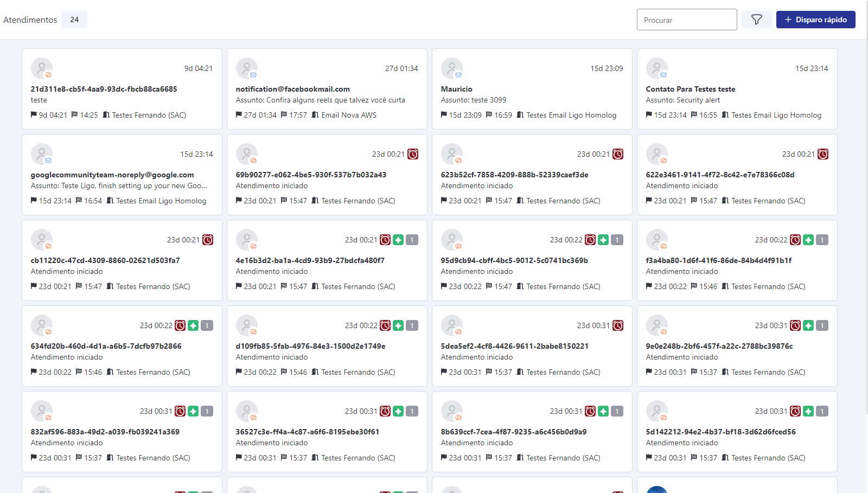The height and width of the screenshot is (493, 868).
Task: Click clock icon on 5d142212-94e2 card
Action: pos(795,411)
